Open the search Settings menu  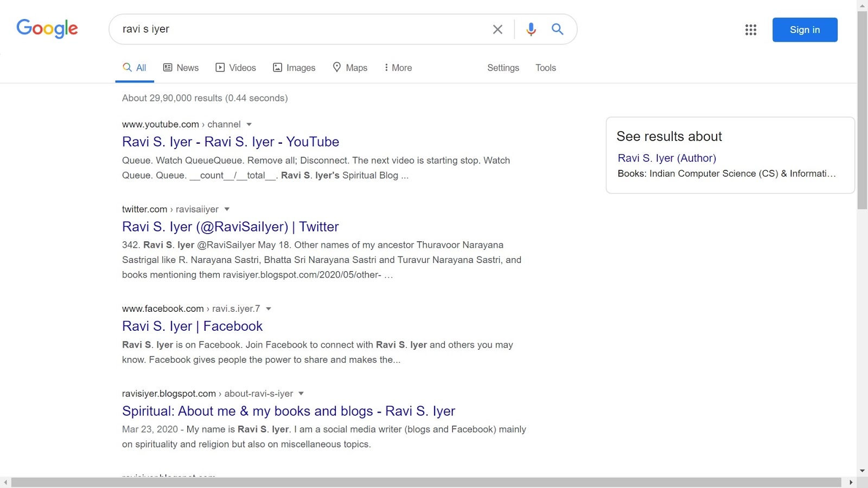coord(503,67)
